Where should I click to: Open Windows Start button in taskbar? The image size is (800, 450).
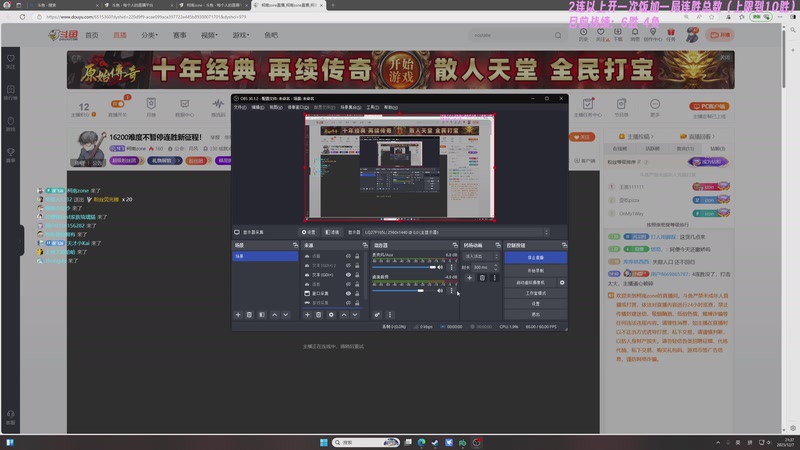point(323,442)
